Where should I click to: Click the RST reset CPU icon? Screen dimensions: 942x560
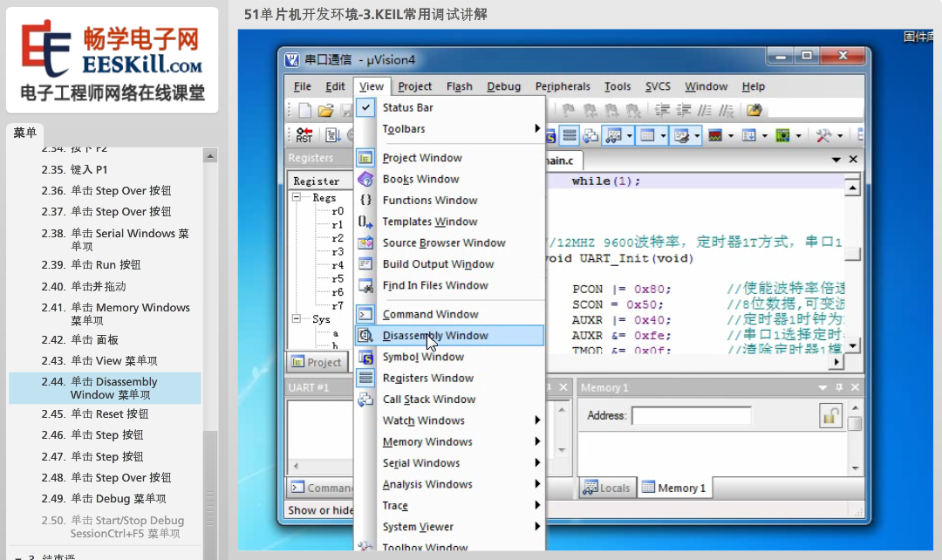coord(304,135)
